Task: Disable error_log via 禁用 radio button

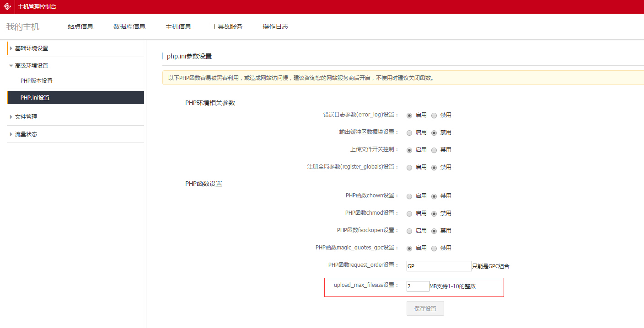Action: coord(434,116)
